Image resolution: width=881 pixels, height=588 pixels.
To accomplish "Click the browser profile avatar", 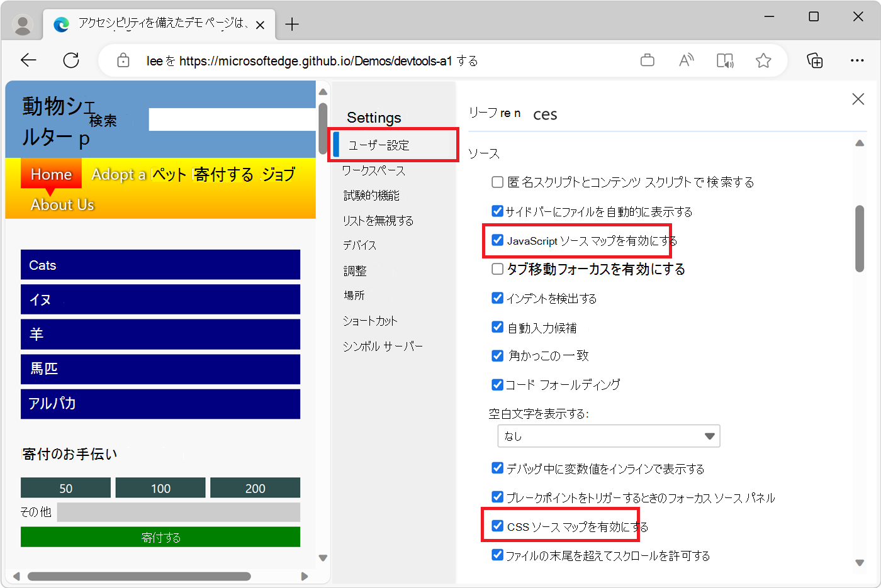I will [x=23, y=25].
